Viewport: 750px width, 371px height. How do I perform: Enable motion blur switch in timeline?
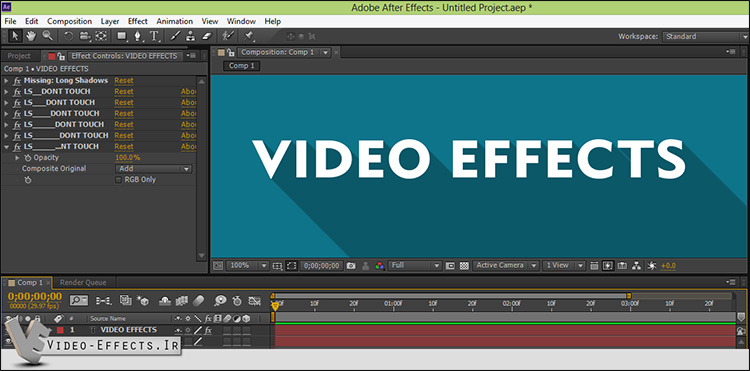click(x=199, y=301)
